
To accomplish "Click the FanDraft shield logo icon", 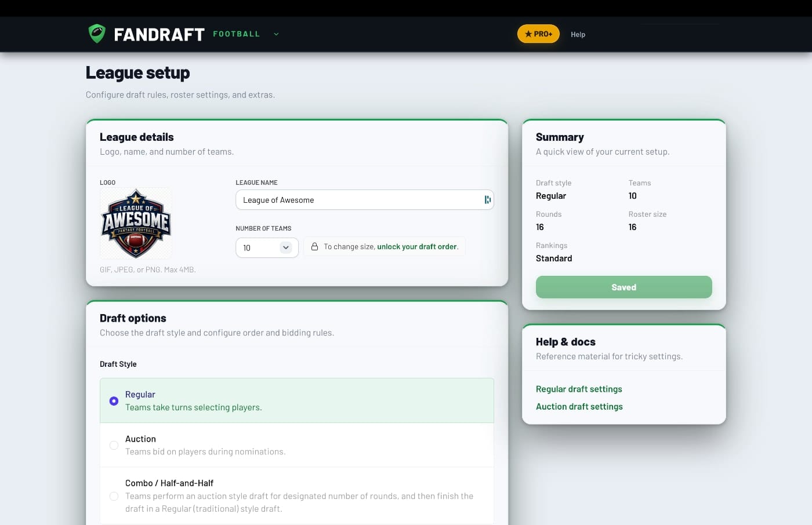I will [97, 34].
